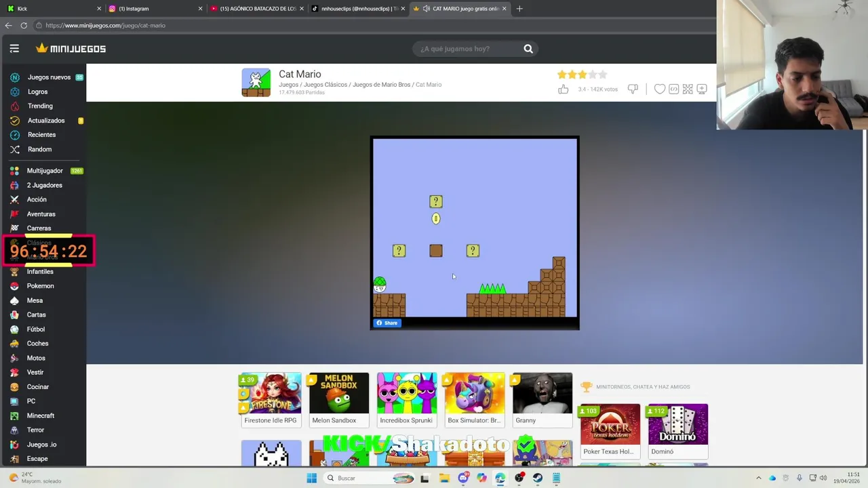Open Incredibox Sprunki game thumbnail
Screen dimensions: 868x488
(x=407, y=393)
